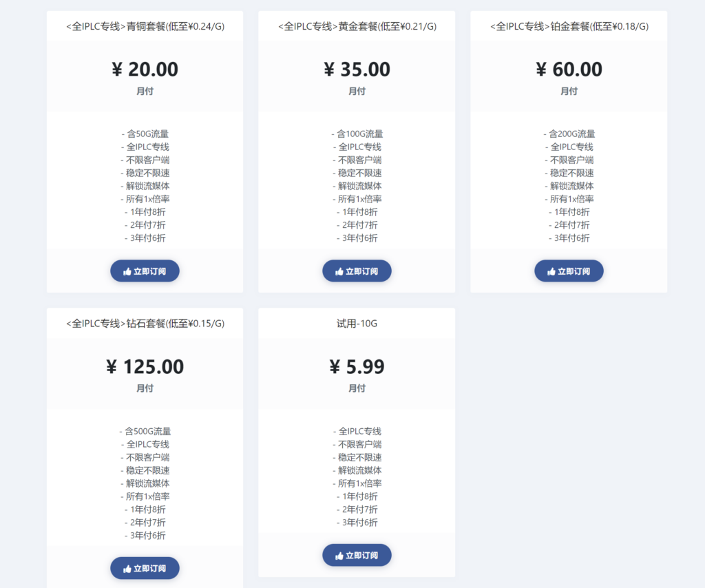
Task: Subscribe to the ¥60.00 platinum plan
Action: [x=569, y=271]
